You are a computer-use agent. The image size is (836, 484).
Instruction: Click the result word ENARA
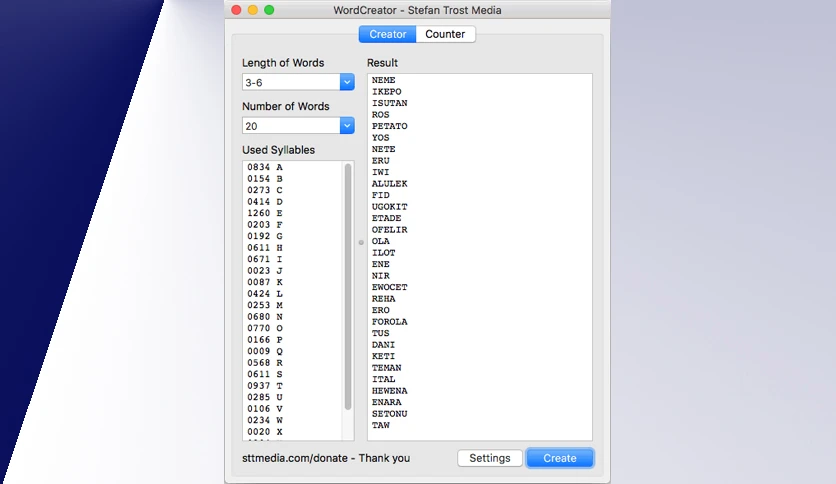click(x=387, y=402)
